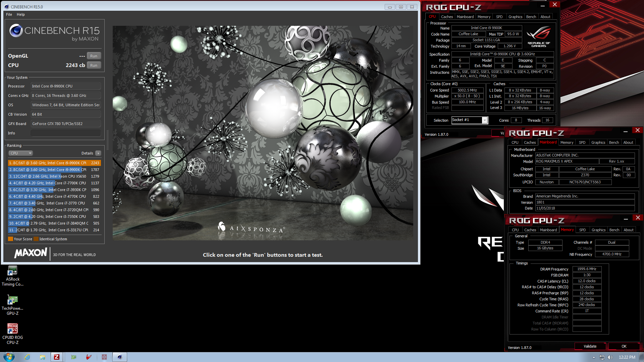Select ranking row 1 with score 2243
644x362 pixels.
tap(54, 163)
